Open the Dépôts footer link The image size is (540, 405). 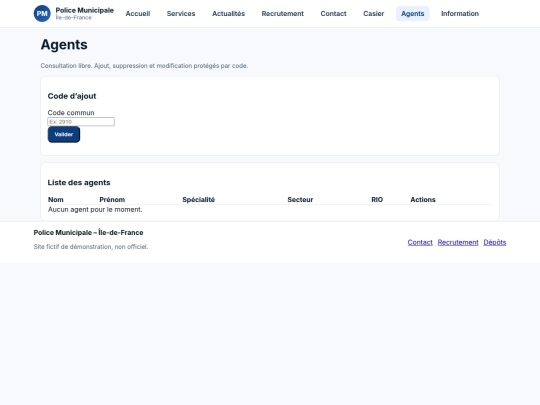(x=495, y=242)
